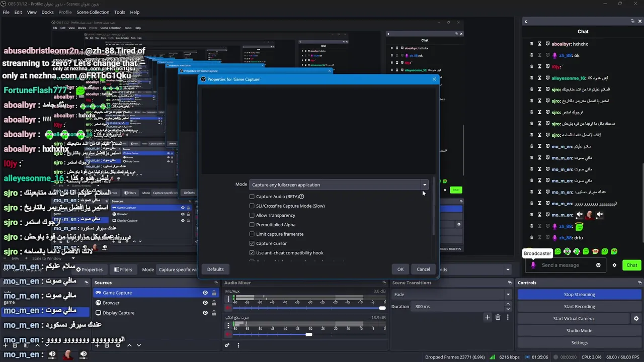Open the emoji picker in the chat message box
Screen dimensions: 644x362
tap(598, 265)
